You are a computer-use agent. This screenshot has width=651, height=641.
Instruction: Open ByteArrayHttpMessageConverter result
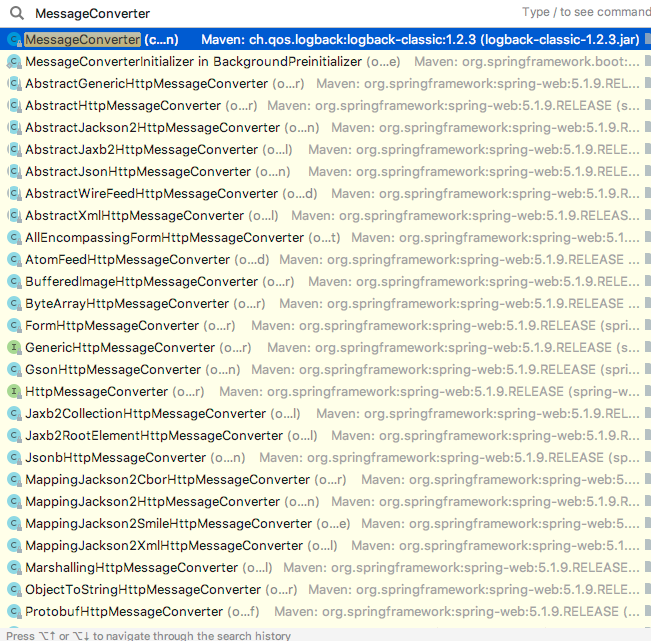coord(326,303)
